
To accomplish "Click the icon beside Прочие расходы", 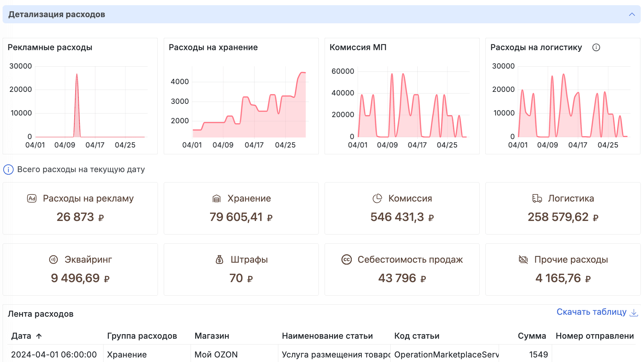I will 523,259.
